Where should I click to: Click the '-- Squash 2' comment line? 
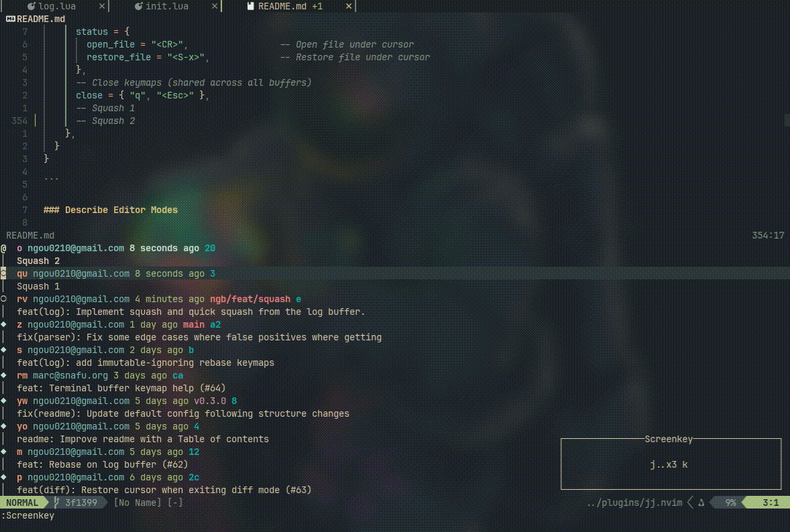coord(105,121)
